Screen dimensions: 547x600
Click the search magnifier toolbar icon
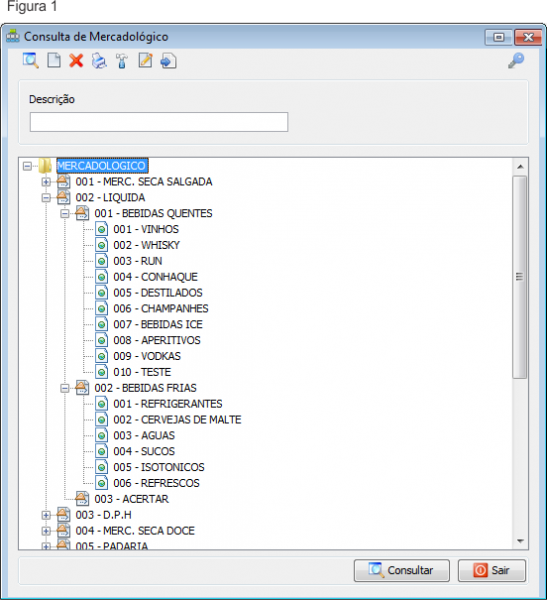(x=31, y=61)
